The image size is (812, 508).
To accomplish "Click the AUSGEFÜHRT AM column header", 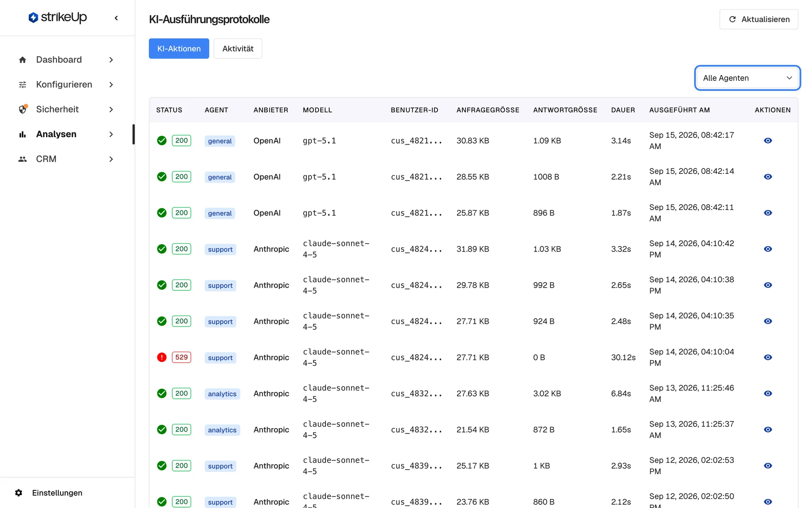I will tap(679, 110).
